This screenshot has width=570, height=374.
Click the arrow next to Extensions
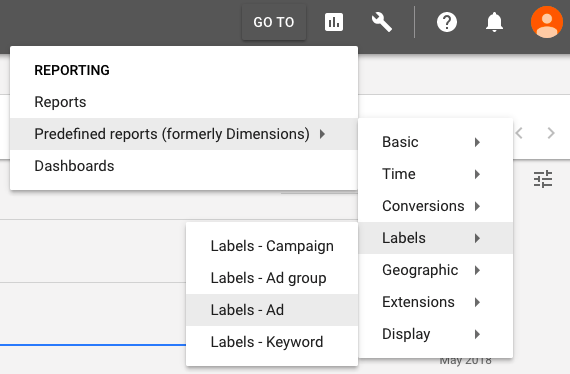(477, 302)
